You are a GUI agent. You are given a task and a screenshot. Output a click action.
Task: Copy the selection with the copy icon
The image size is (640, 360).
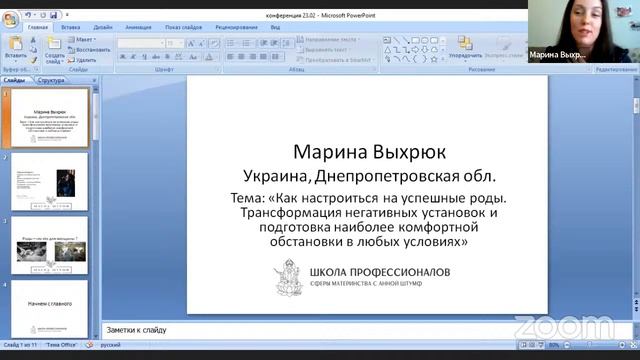pyautogui.click(x=33, y=50)
